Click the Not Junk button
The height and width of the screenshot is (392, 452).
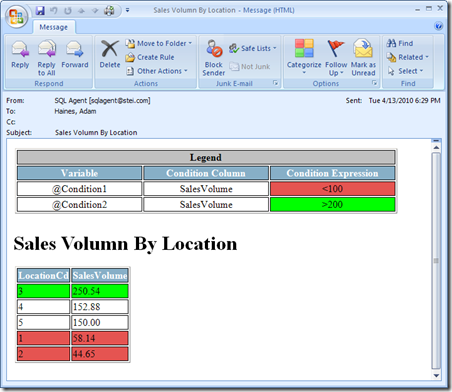pos(250,67)
